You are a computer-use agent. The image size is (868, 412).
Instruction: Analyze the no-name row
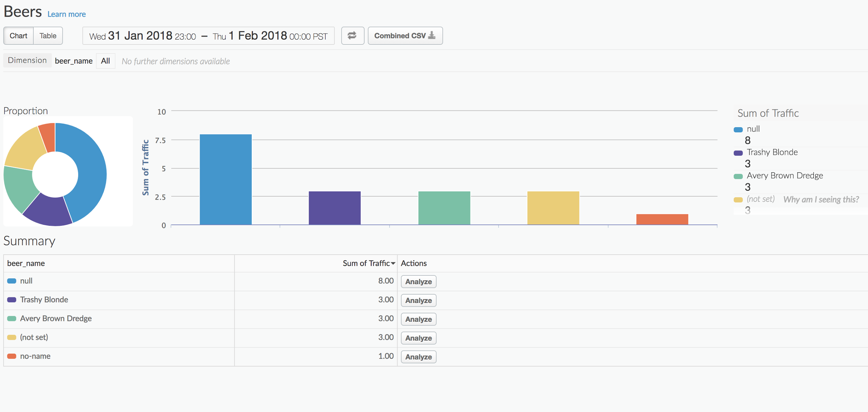coord(418,357)
